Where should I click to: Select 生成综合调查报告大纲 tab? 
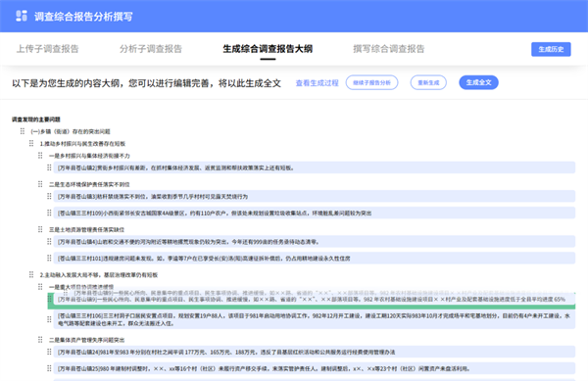(x=268, y=49)
